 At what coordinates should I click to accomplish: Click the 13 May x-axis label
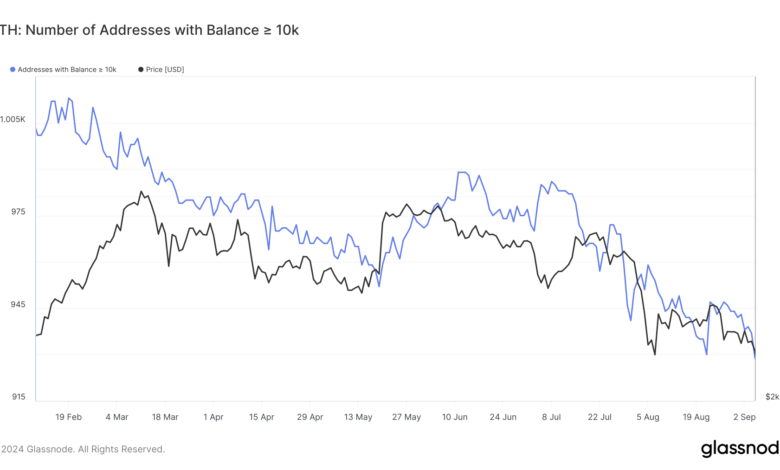pos(357,416)
